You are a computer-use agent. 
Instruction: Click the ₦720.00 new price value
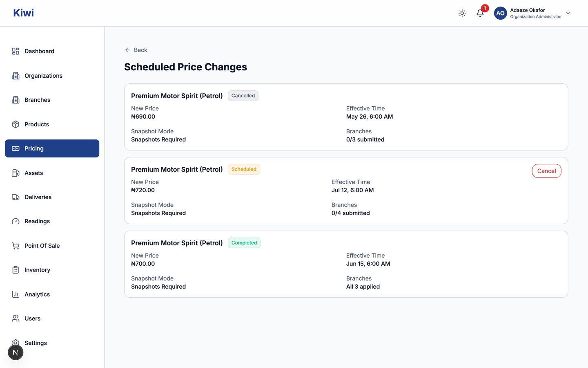143,190
